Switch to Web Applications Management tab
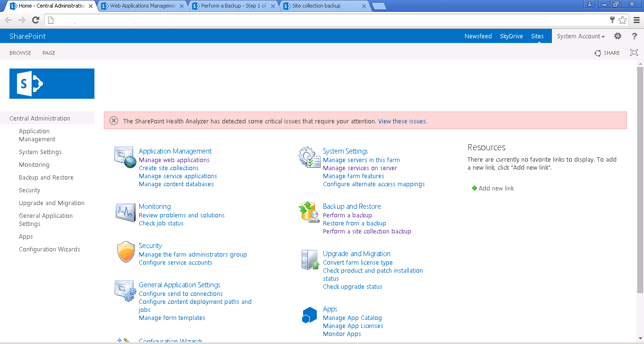Image resolution: width=644 pixels, height=344 pixels. [143, 6]
